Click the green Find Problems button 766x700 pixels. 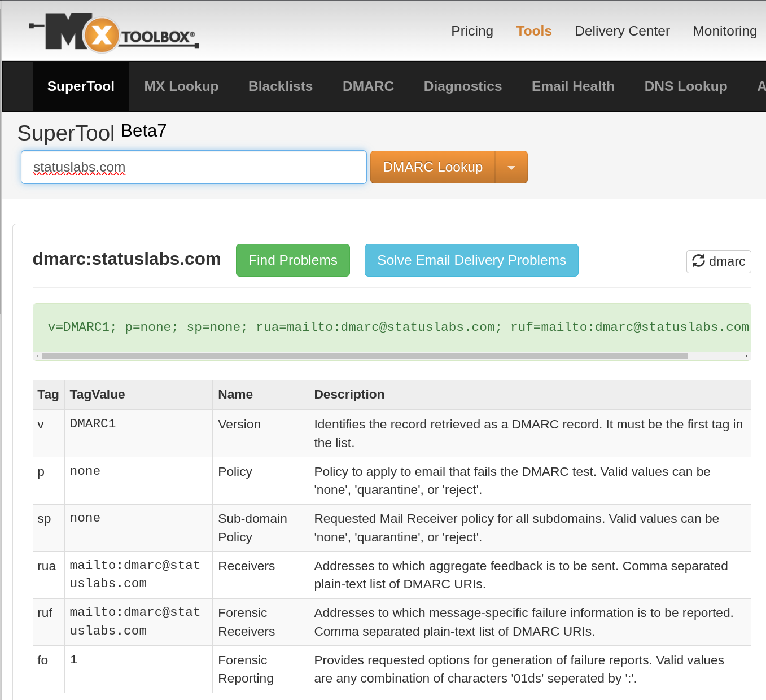[293, 260]
